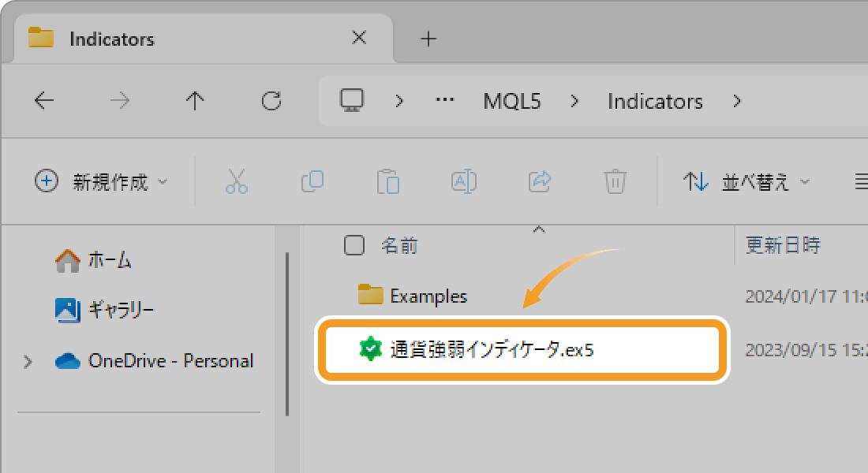
Task: Navigate up one folder level
Action: [x=195, y=101]
